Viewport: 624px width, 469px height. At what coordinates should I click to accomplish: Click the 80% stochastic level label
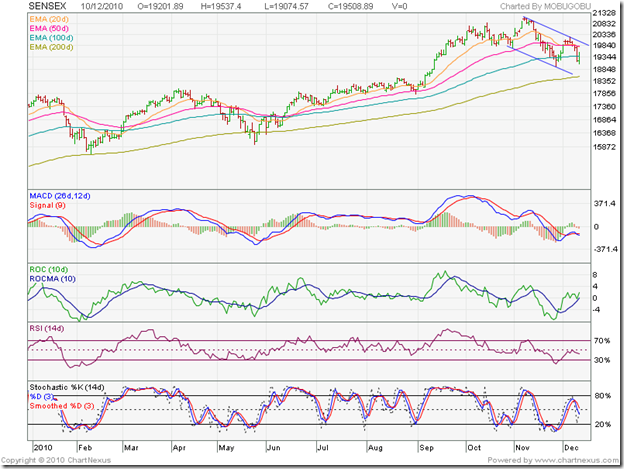click(x=603, y=395)
